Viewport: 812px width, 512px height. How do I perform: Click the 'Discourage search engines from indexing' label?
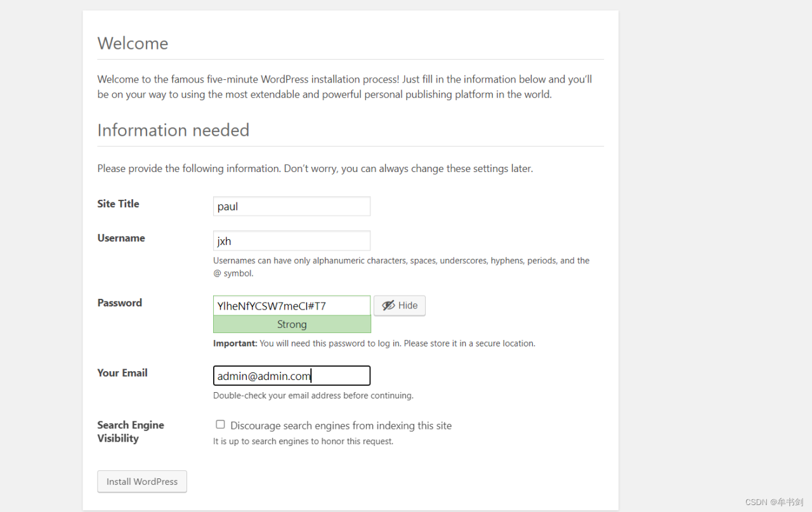[x=341, y=426]
